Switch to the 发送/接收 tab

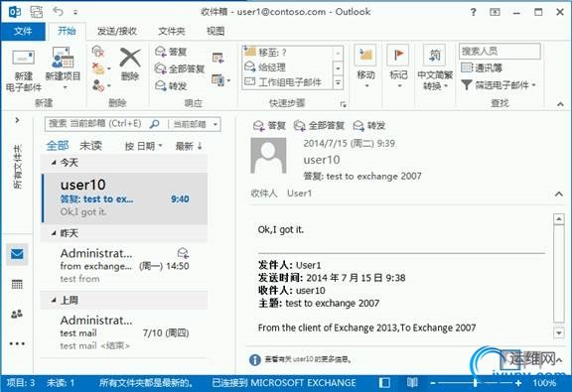pyautogui.click(x=117, y=32)
